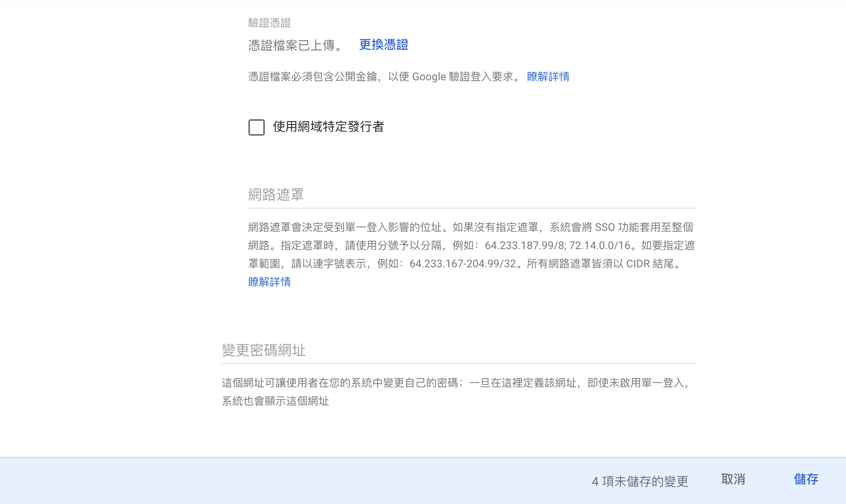The image size is (846, 504).
Task: Click the 驗證憑證 label
Action: click(269, 23)
